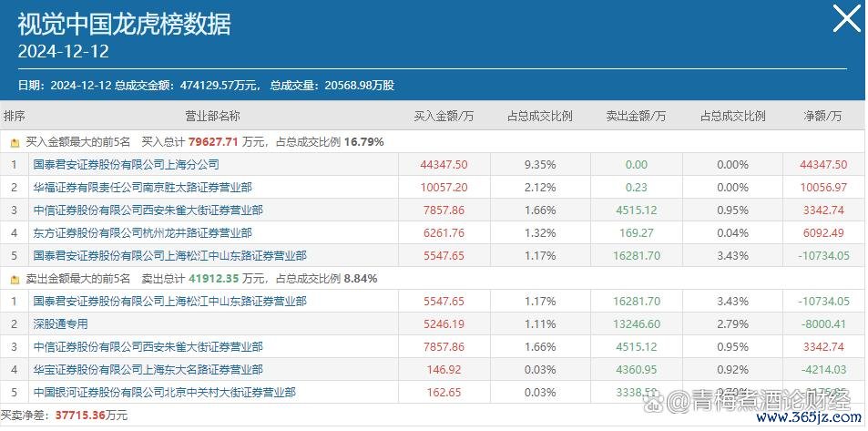Select net amount 6092.49
The height and width of the screenshot is (431, 868).
click(823, 233)
